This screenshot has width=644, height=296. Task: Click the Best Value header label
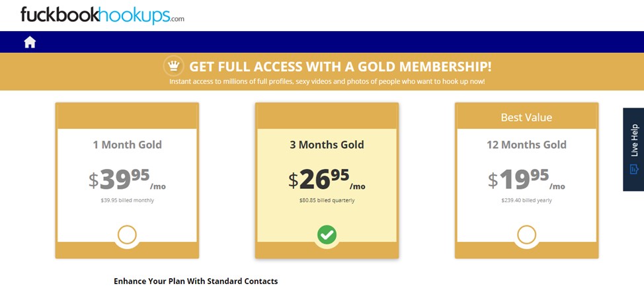pyautogui.click(x=526, y=118)
